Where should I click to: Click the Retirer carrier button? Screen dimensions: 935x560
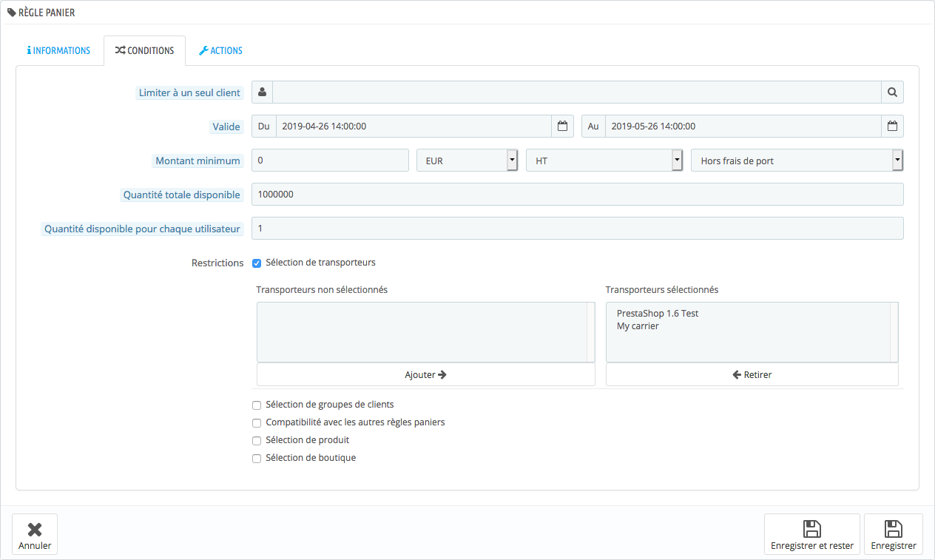[x=752, y=374]
